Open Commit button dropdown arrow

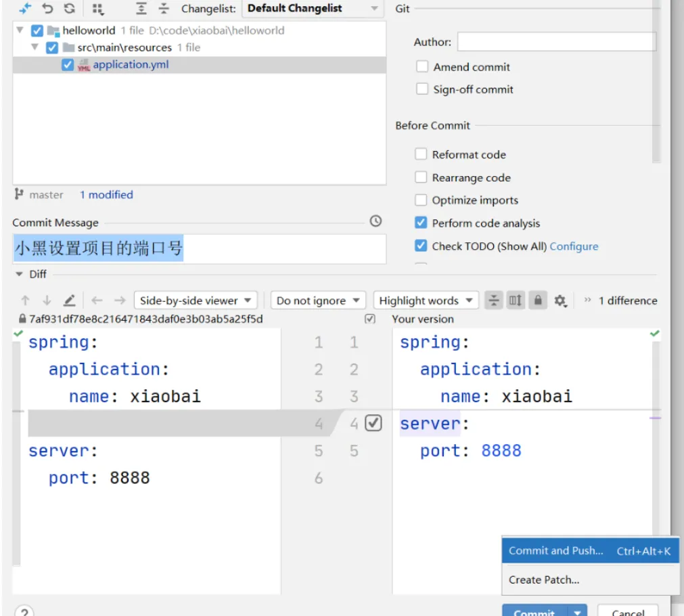coord(578,612)
